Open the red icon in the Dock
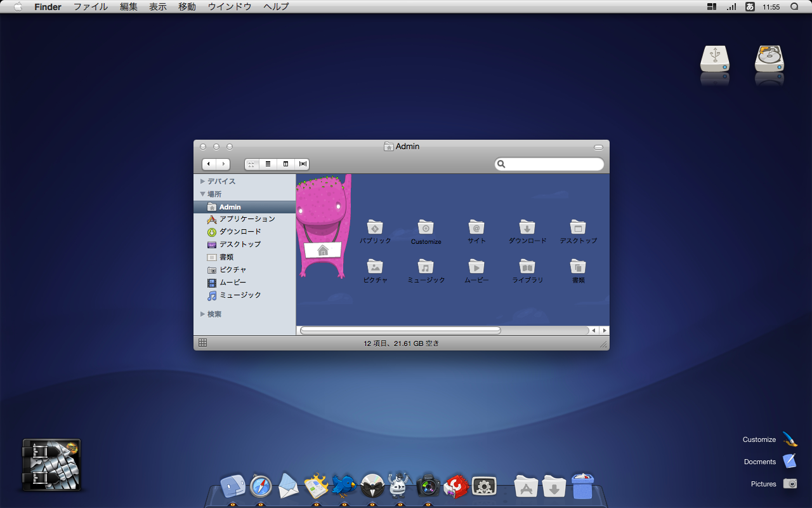 [x=456, y=486]
